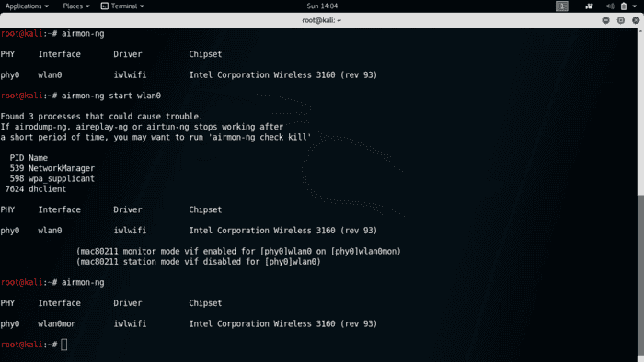Click the network connection icon

(589, 6)
